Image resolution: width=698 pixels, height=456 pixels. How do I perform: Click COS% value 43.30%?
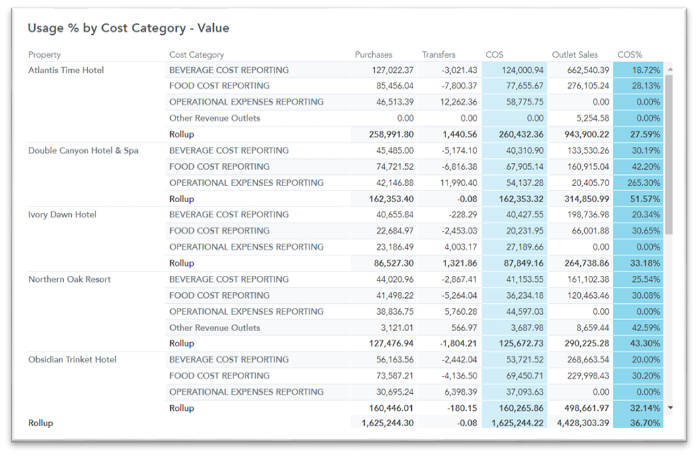[645, 343]
